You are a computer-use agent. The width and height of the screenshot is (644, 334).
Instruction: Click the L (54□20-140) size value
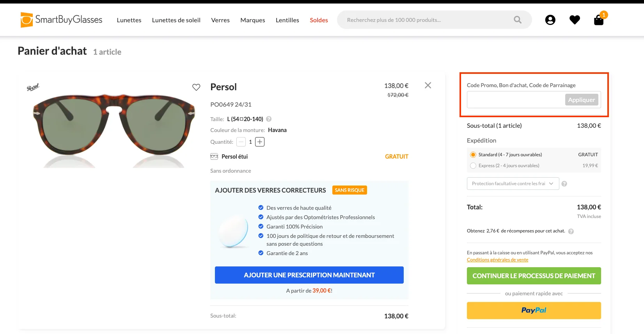(x=245, y=119)
